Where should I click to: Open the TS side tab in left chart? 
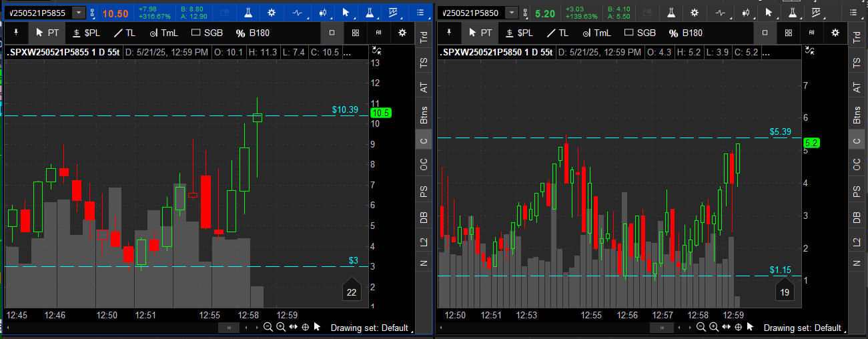423,62
